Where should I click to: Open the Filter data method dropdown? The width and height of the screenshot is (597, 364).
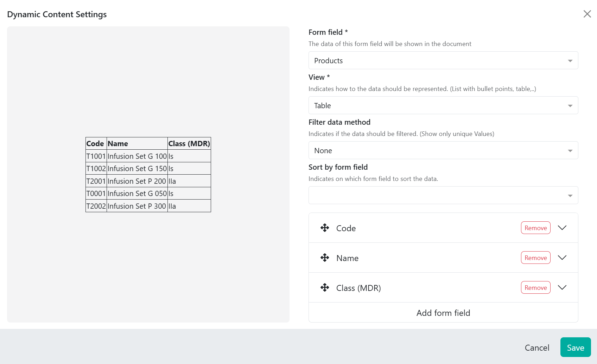(x=443, y=150)
